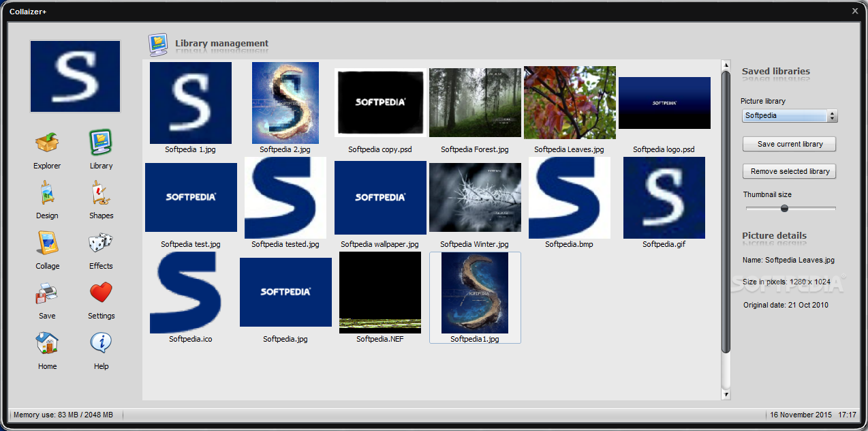Viewport: 868px width, 431px height.
Task: Click the preview image above Explorer
Action: [75, 76]
